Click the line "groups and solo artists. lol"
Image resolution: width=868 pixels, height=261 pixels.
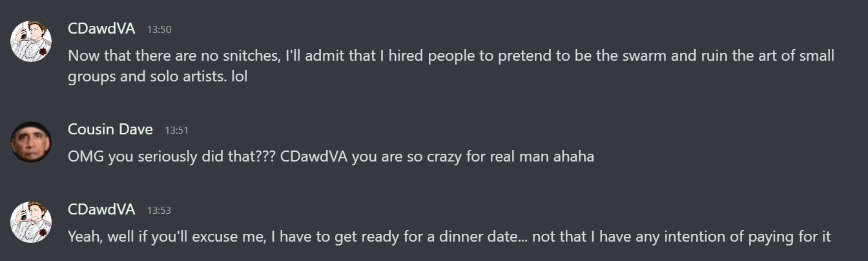point(158,76)
